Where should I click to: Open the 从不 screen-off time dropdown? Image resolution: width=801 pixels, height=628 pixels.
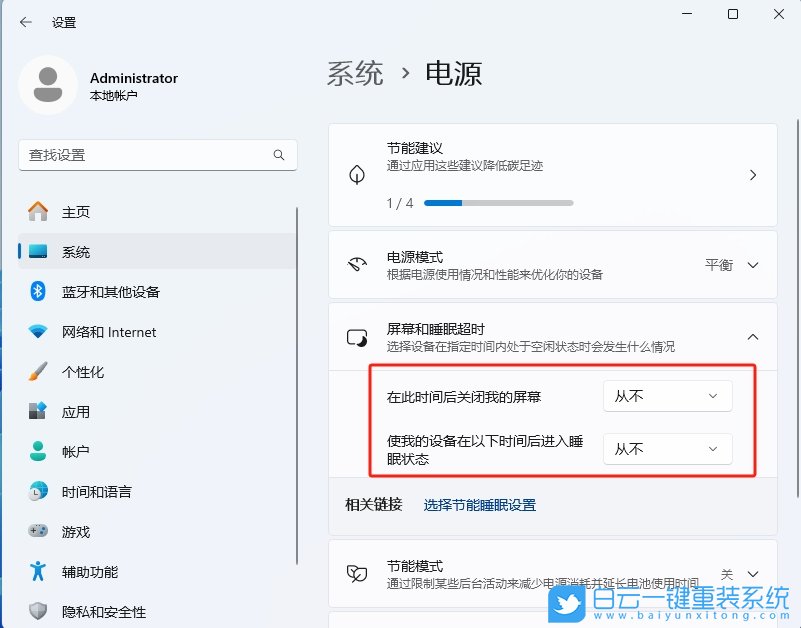666,396
